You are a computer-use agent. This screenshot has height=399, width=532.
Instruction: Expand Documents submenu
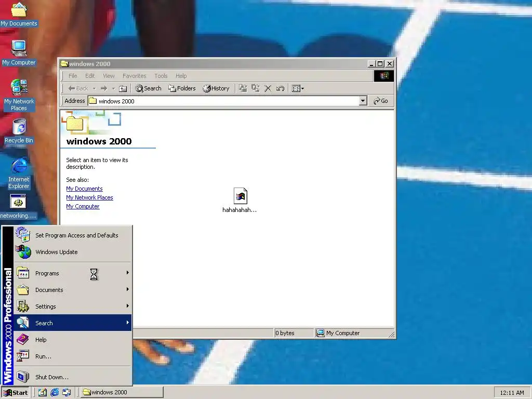(73, 290)
